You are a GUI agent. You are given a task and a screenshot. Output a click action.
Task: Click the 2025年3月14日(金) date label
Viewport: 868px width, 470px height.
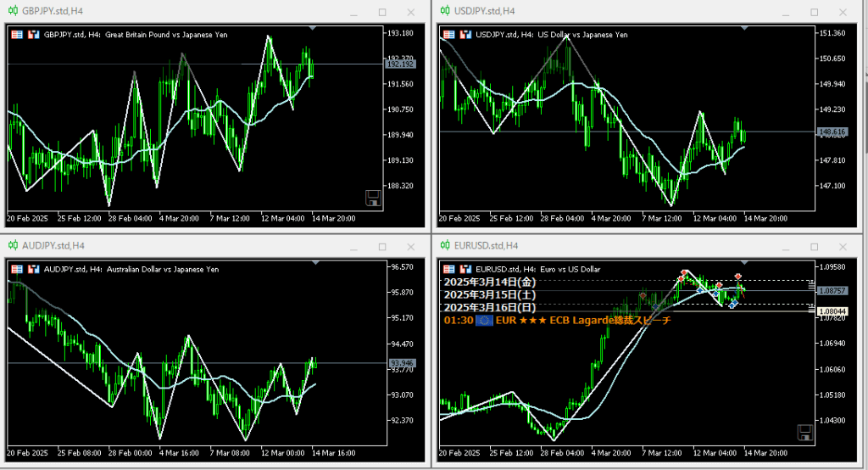click(491, 282)
